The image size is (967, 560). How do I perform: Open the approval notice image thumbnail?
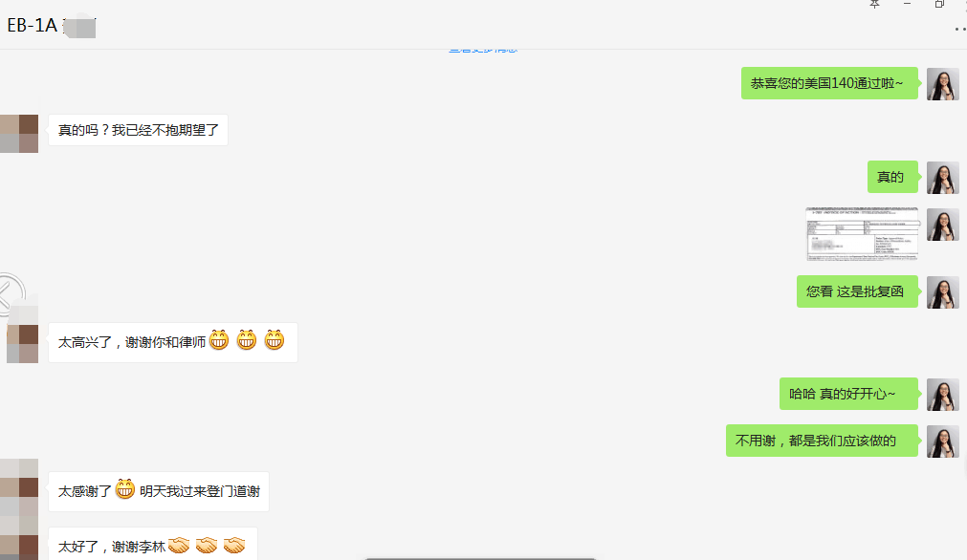[862, 233]
